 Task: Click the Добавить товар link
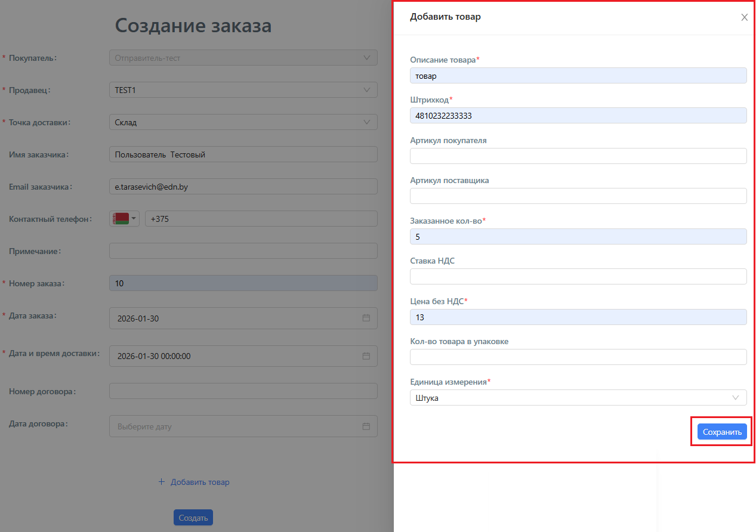200,482
